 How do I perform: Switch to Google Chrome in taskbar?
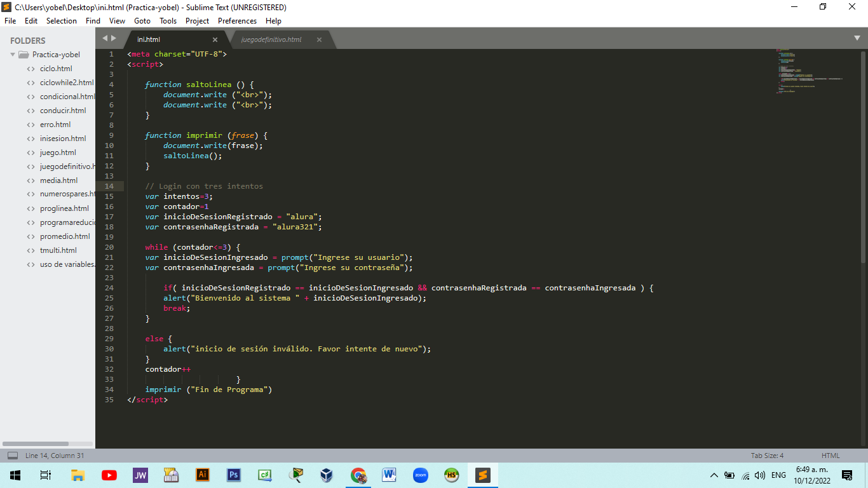click(358, 475)
